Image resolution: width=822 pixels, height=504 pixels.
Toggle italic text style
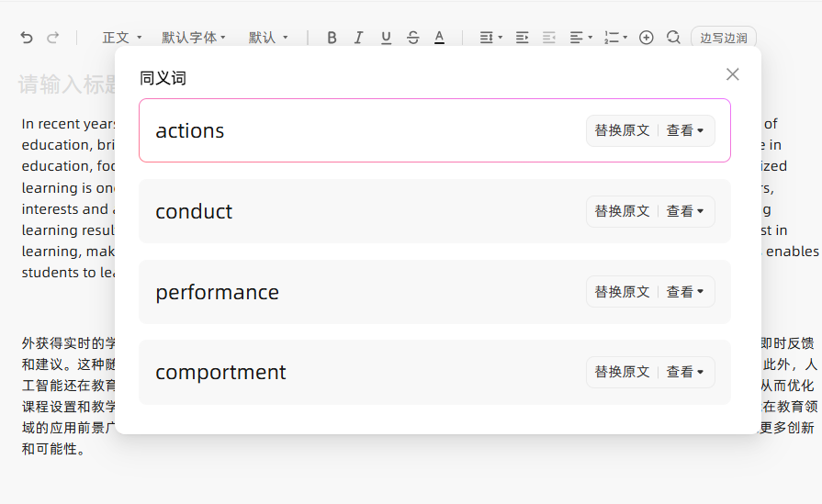click(358, 38)
